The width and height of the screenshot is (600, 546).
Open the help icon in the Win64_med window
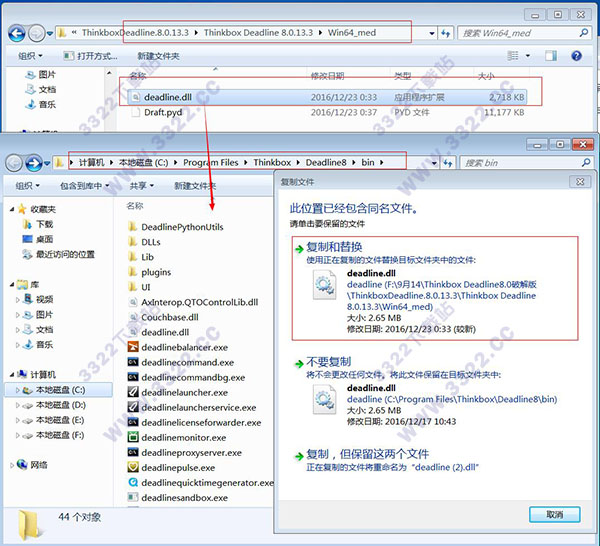coord(576,56)
